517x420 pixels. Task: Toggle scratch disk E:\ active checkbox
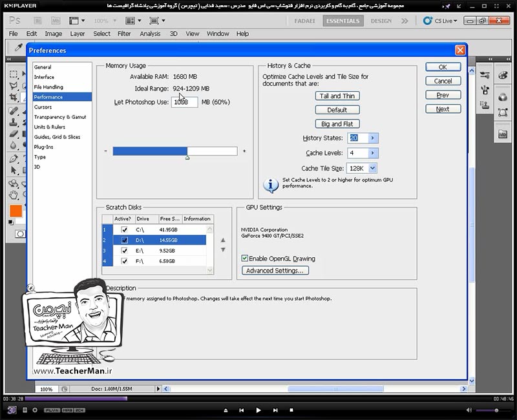124,251
